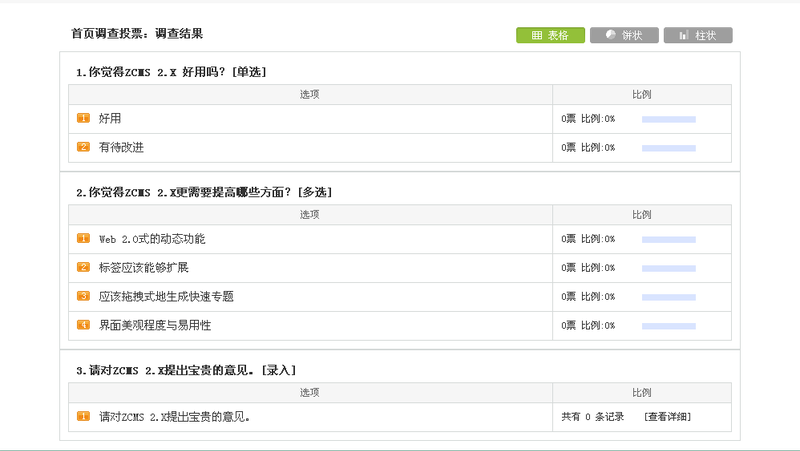This screenshot has height=451, width=800.
Task: Click the 好用 vote percentage bar
Action: tap(668, 119)
